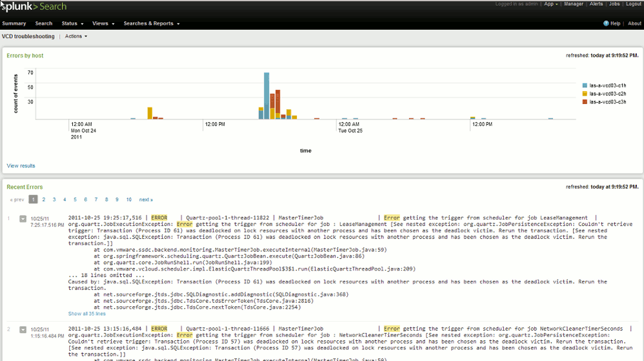Expand the Actions dropdown
644x361 pixels.
point(75,36)
